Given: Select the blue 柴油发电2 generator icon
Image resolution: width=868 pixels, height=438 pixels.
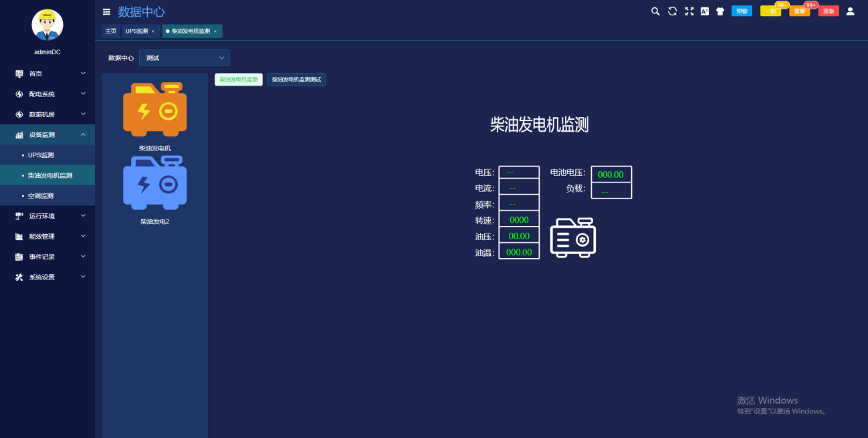Looking at the screenshot, I should pos(154,183).
